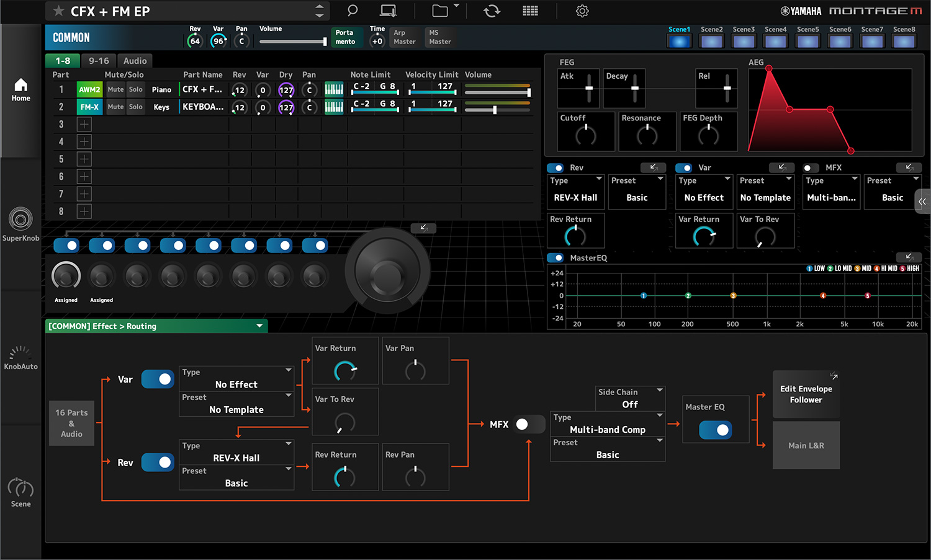Expand the Side Chain dropdown

630,398
